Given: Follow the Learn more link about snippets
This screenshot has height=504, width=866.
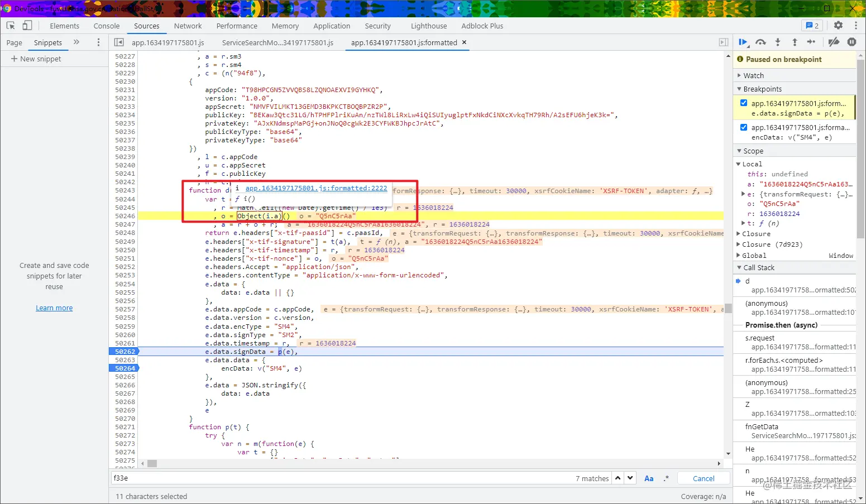Looking at the screenshot, I should tap(54, 308).
